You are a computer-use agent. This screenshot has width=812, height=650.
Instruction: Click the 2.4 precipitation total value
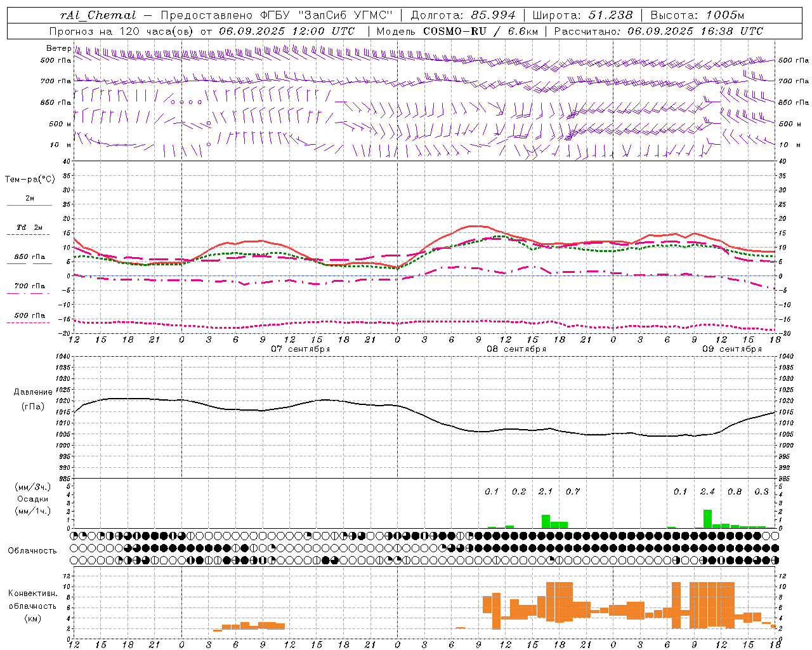[x=707, y=491]
